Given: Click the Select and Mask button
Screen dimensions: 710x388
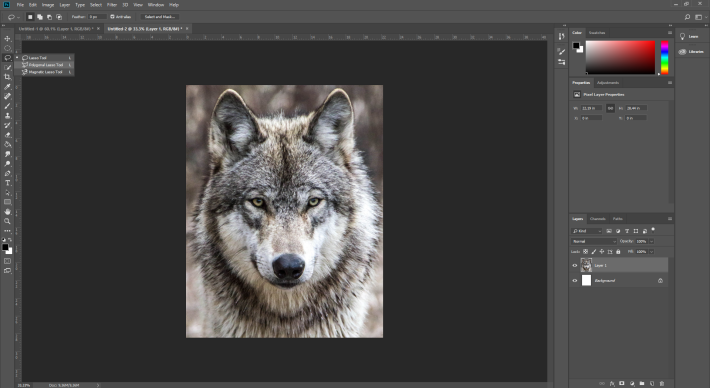Looking at the screenshot, I should [160, 17].
